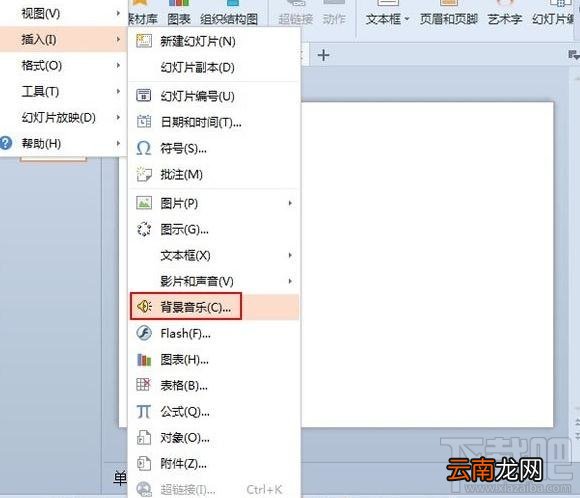Image resolution: width=580 pixels, height=498 pixels.
Task: Open the 帮助(H) menu
Action: 64,143
